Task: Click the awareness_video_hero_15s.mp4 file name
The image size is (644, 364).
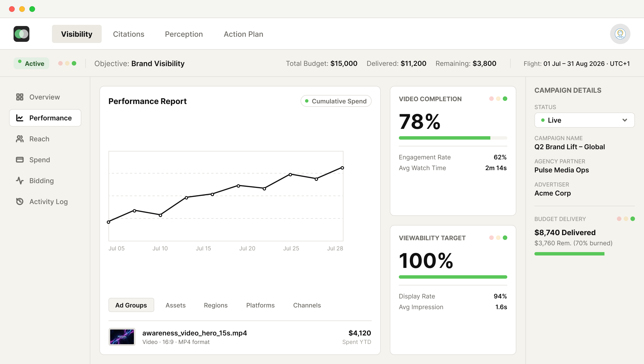Action: tap(195, 333)
